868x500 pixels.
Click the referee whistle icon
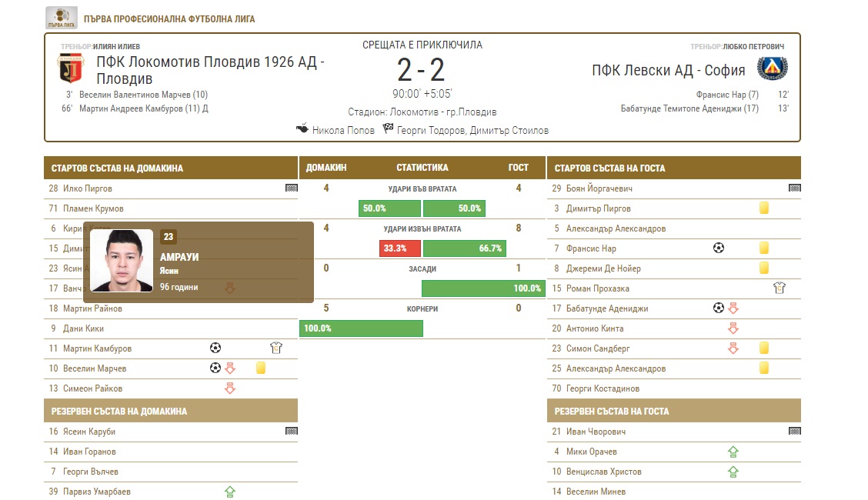click(x=302, y=129)
